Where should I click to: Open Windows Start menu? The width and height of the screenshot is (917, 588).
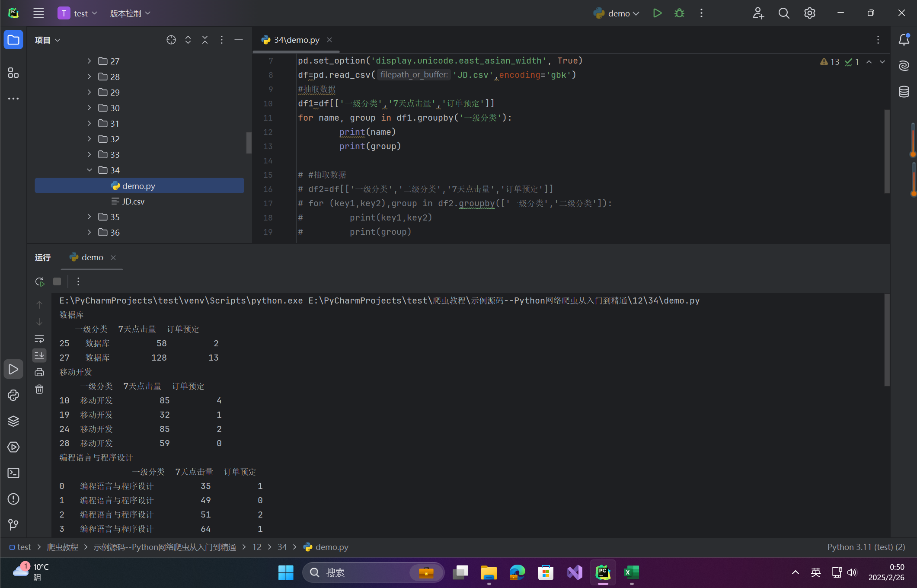point(286,572)
